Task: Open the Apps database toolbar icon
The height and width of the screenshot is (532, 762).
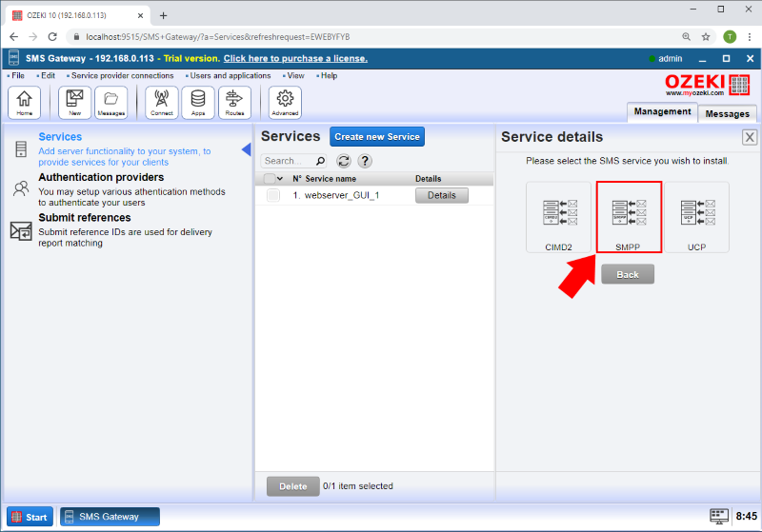Action: (x=198, y=103)
